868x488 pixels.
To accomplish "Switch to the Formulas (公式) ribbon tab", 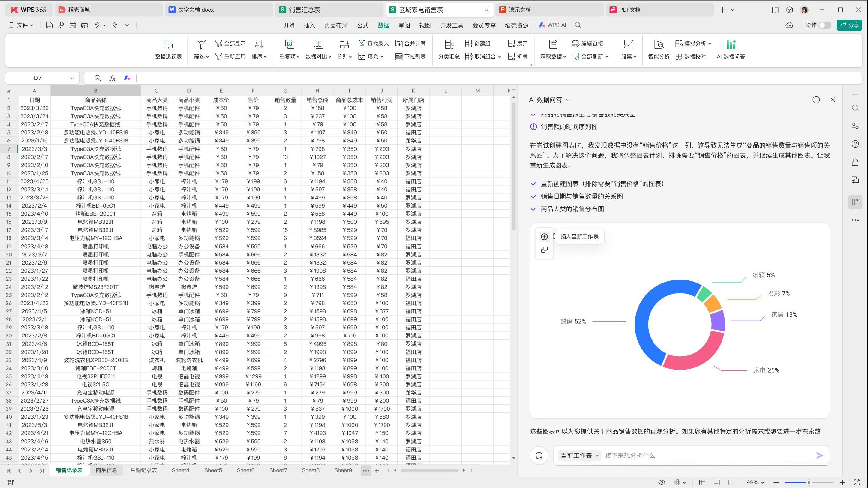I will [x=363, y=25].
